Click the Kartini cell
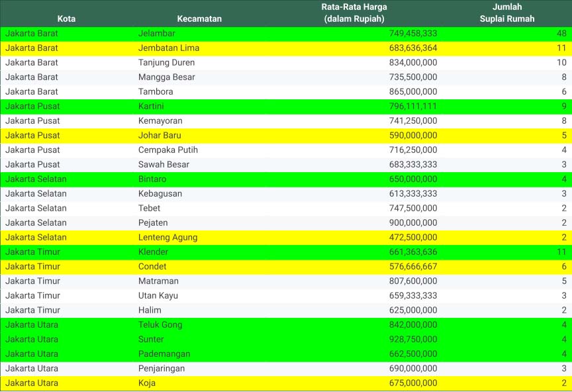Image resolution: width=572 pixels, height=392 pixels. point(152,106)
